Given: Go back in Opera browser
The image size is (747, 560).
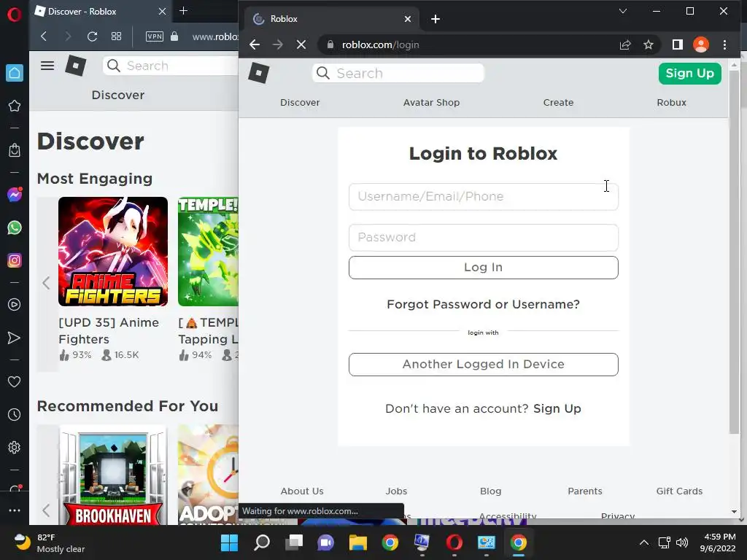Looking at the screenshot, I should coord(44,36).
